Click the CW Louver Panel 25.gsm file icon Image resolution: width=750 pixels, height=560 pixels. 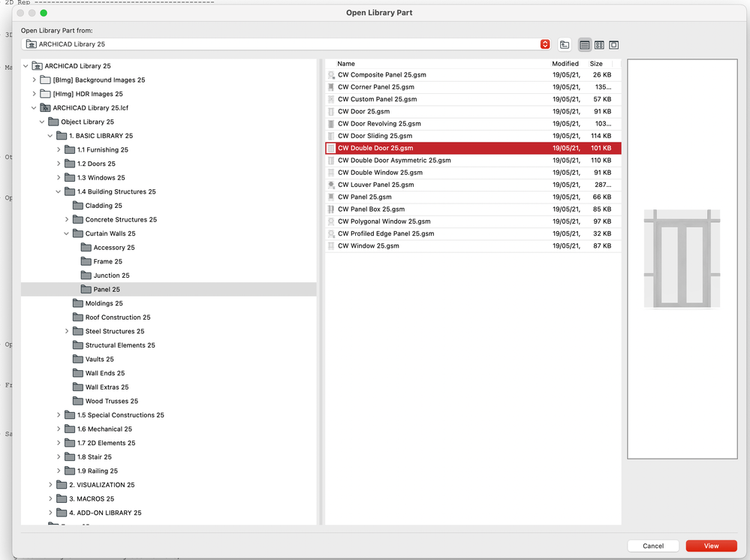tap(331, 185)
